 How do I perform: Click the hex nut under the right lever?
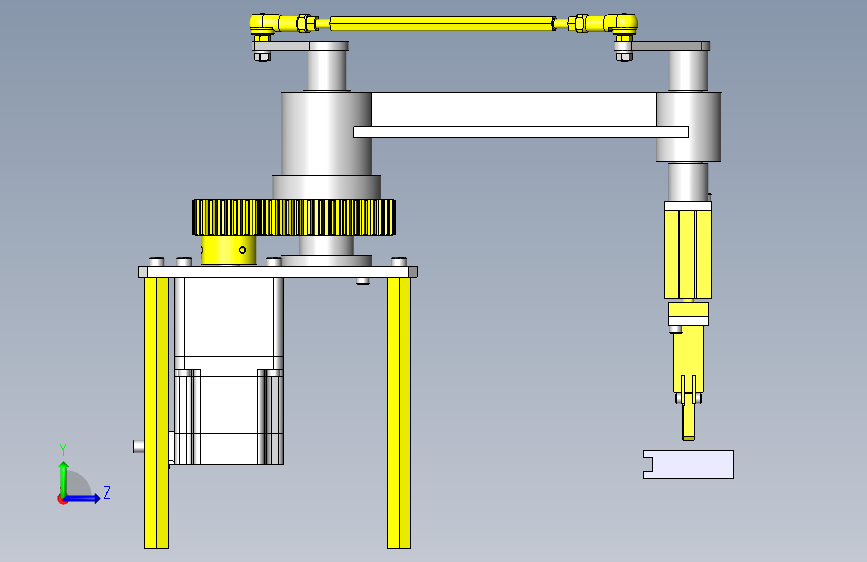pyautogui.click(x=624, y=56)
